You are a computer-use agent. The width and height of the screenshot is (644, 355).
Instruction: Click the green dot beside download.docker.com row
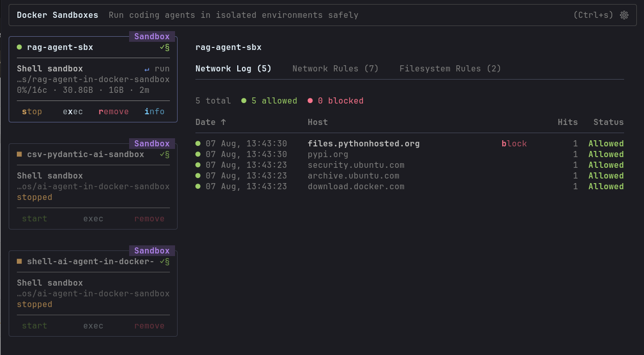coord(198,187)
